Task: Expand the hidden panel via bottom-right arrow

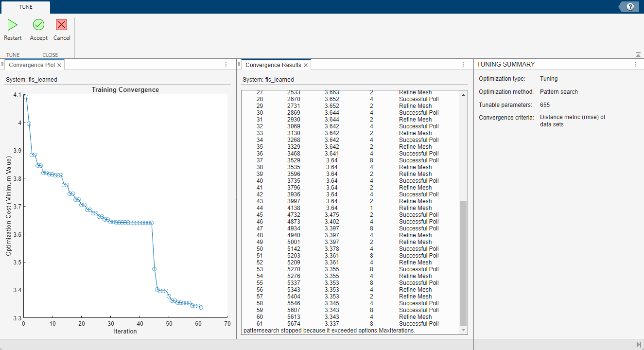Action: pos(639,344)
